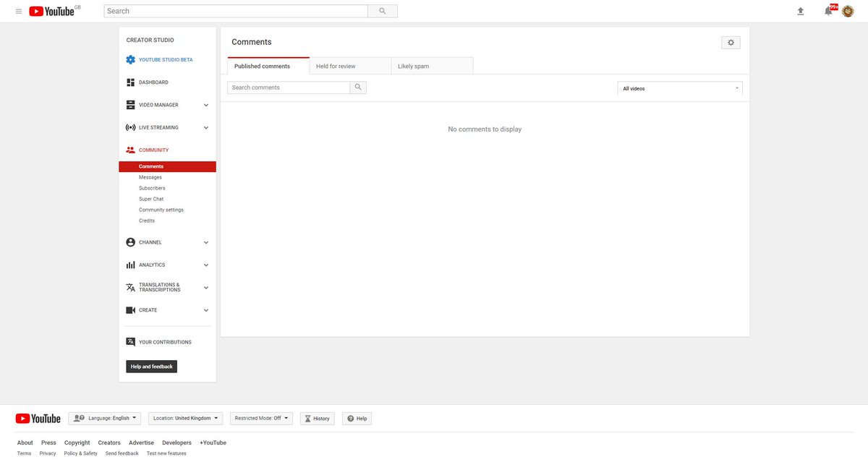Open the Send feedback footer link
This screenshot has height=470, width=868.
point(122,453)
